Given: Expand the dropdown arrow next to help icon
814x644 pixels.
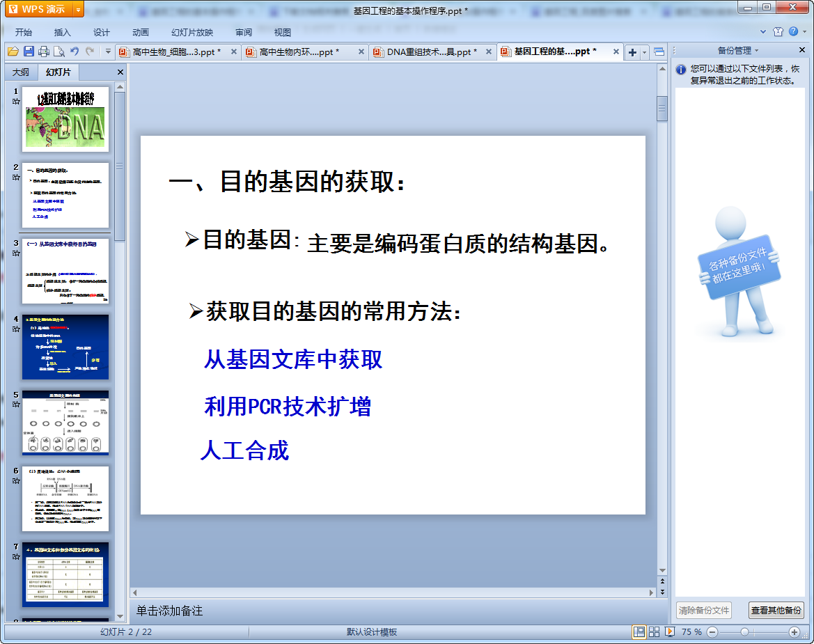Looking at the screenshot, I should pos(804,31).
